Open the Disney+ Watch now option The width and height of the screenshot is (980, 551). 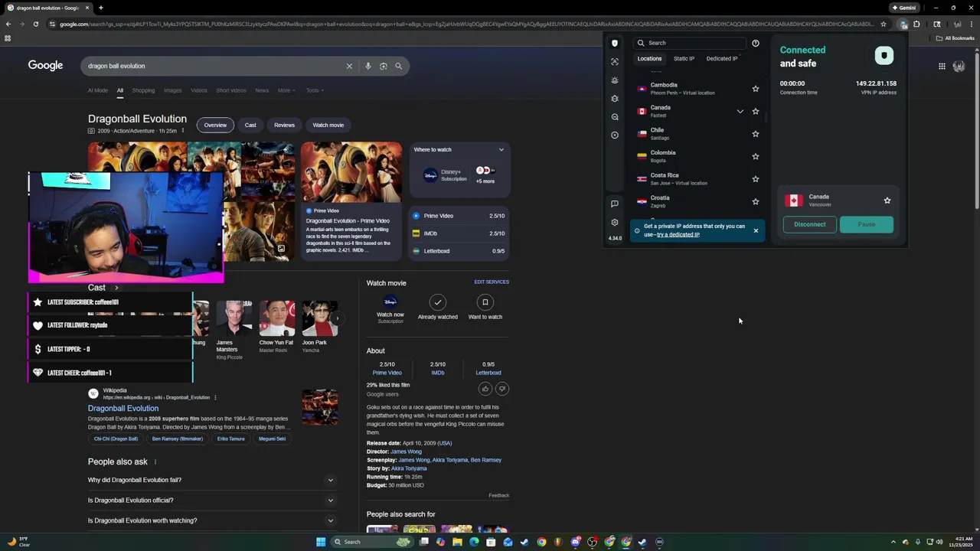tap(390, 308)
